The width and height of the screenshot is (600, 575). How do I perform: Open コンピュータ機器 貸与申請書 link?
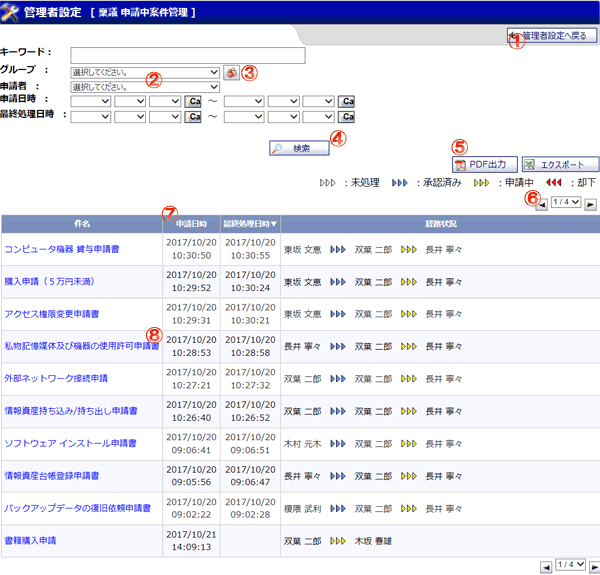click(x=62, y=249)
